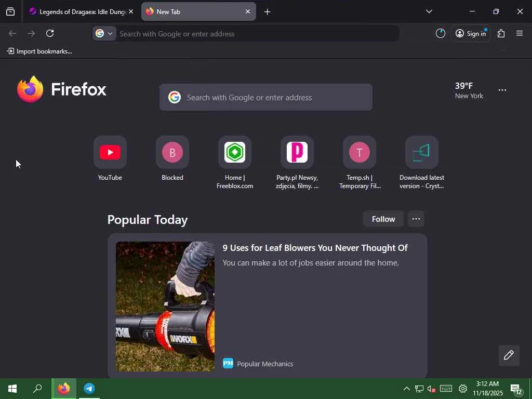
Task: Click Import bookmarks in bookmarks bar
Action: tap(39, 51)
